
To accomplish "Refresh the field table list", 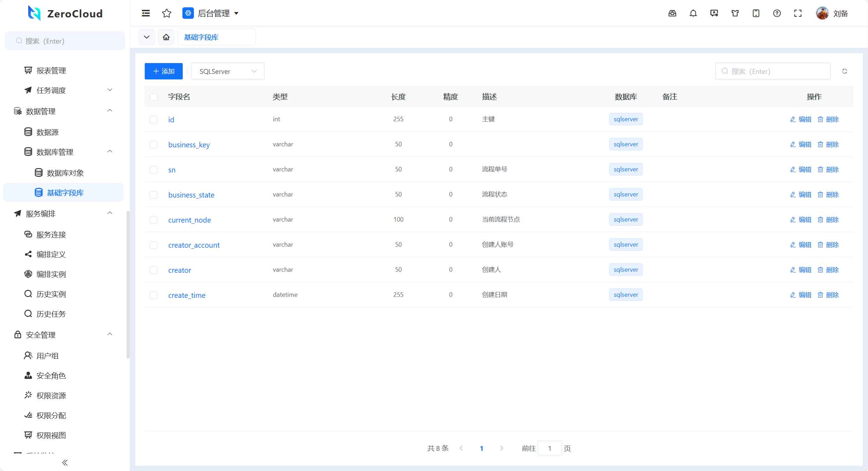I will pyautogui.click(x=845, y=71).
